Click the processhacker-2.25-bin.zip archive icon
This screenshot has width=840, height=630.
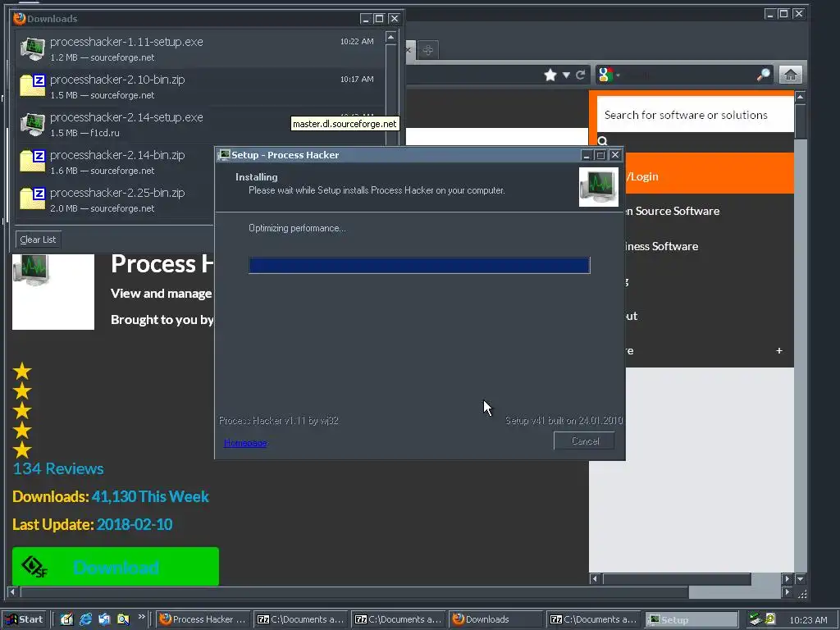[x=33, y=199]
